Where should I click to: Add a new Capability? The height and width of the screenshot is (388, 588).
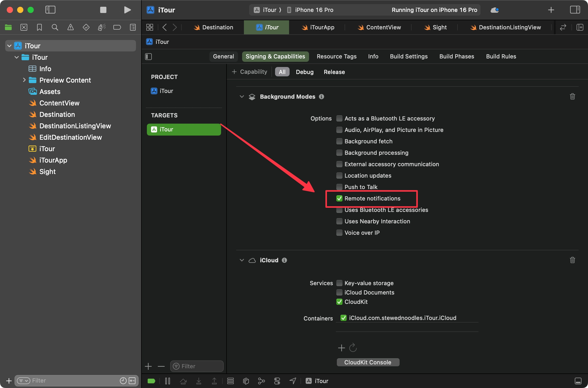[249, 72]
